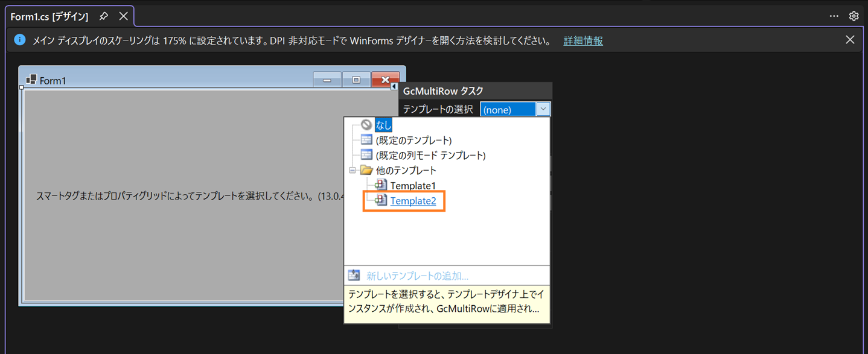This screenshot has height=354, width=868.
Task: Click the Form1 title bar text
Action: pyautogui.click(x=53, y=80)
